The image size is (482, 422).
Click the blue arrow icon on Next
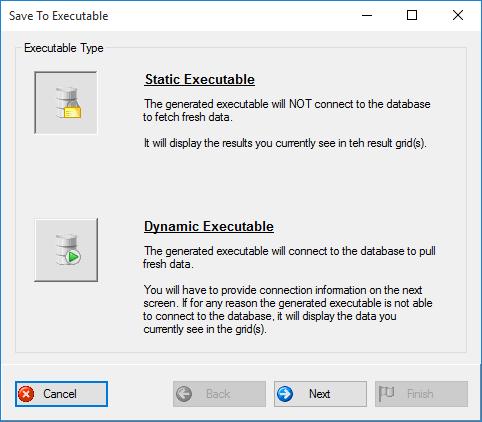point(285,394)
